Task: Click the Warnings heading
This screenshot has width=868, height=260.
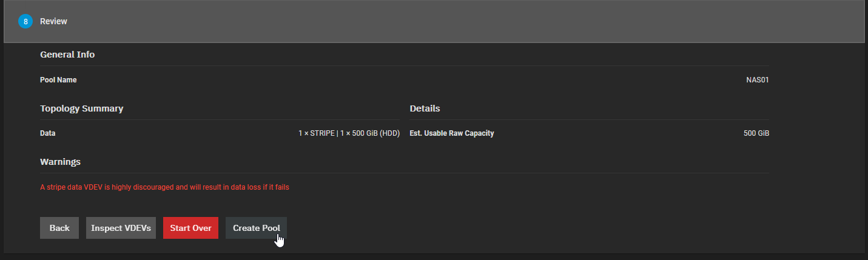Action: (x=60, y=162)
